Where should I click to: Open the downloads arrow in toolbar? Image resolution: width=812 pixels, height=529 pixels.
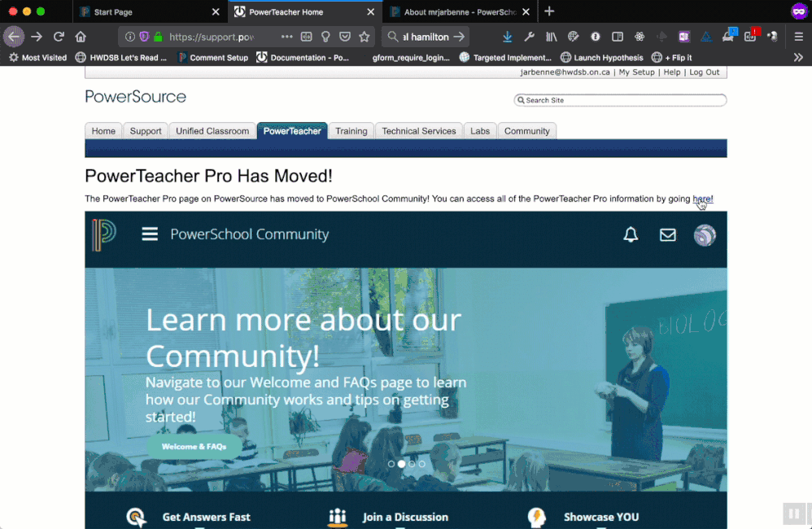(508, 37)
